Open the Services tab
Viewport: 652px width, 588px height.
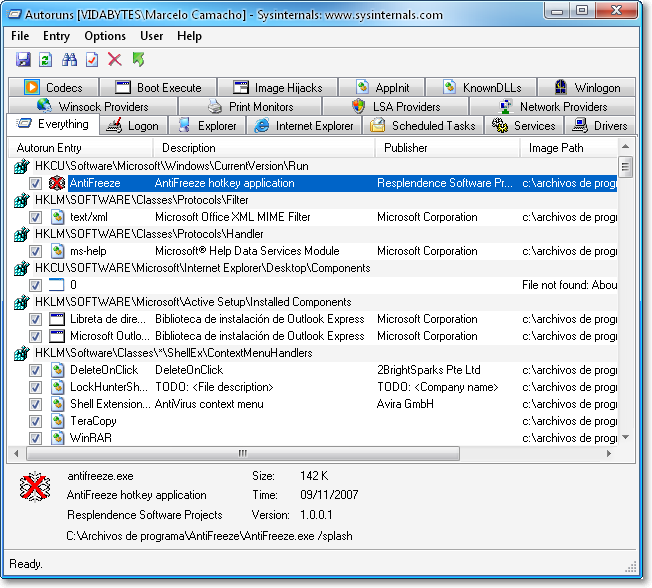524,126
